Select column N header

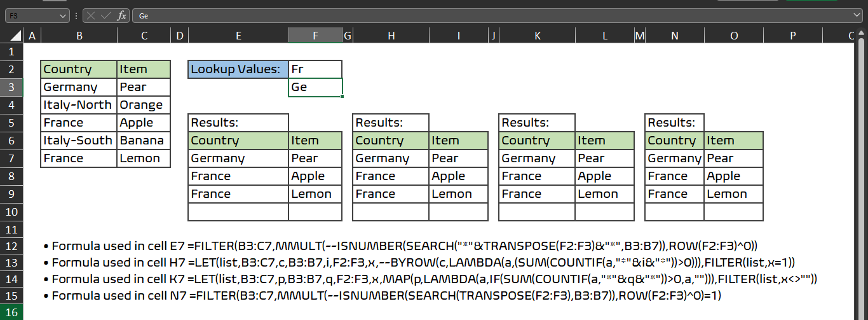pyautogui.click(x=675, y=36)
